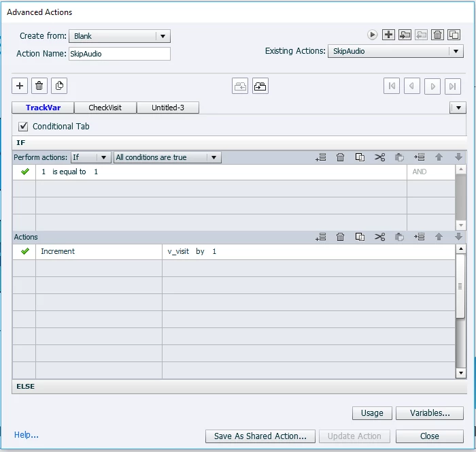Screen dimensions: 476x452
Task: Collapse the IF section header
Action: coord(239,142)
